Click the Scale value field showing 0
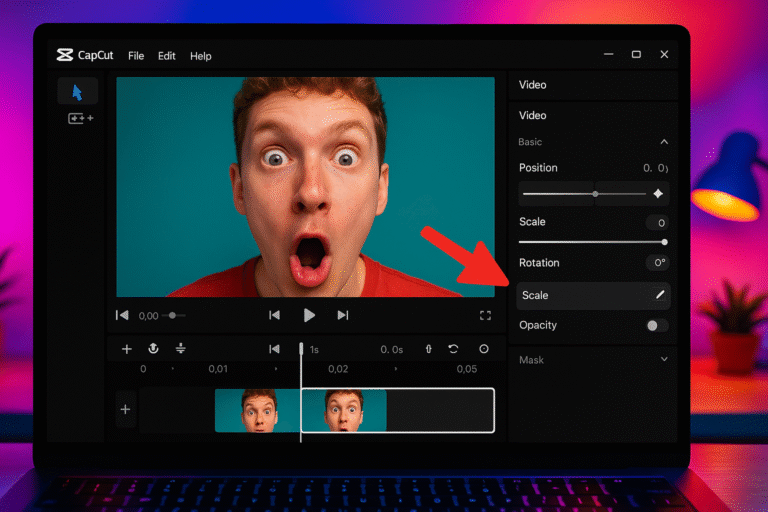768x512 pixels. 658,223
